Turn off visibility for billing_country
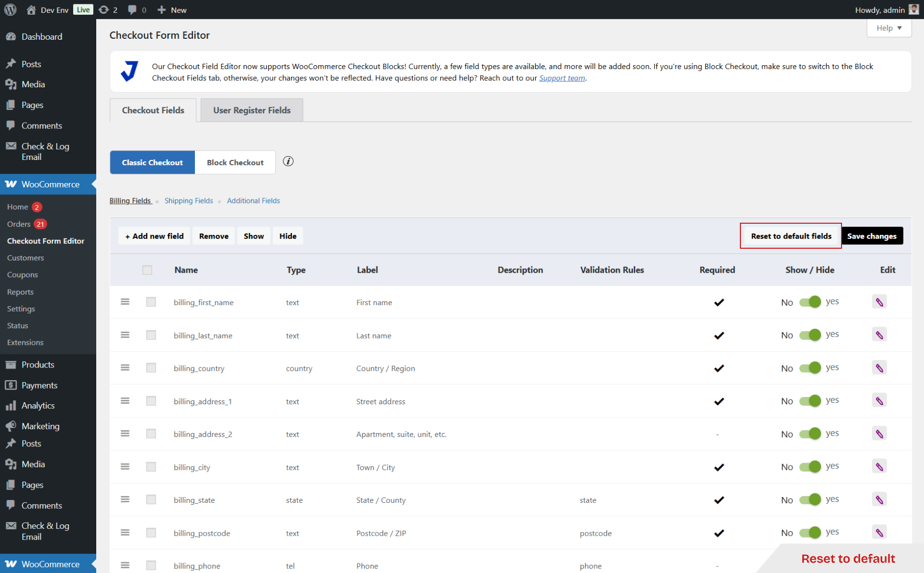The height and width of the screenshot is (573, 924). pyautogui.click(x=811, y=367)
